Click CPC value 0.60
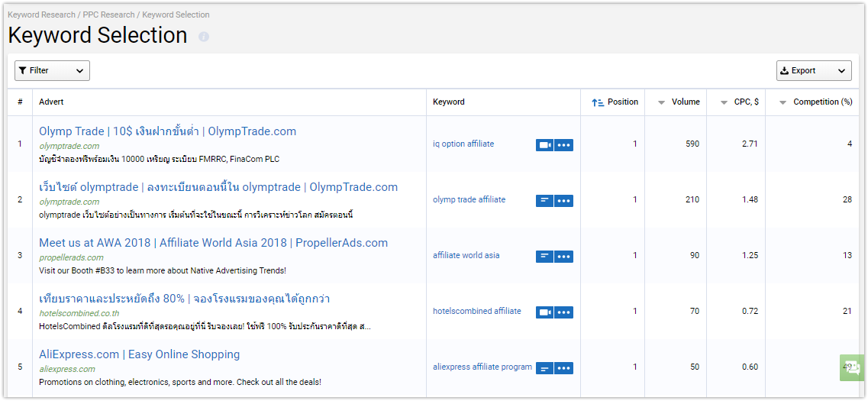 (x=750, y=367)
